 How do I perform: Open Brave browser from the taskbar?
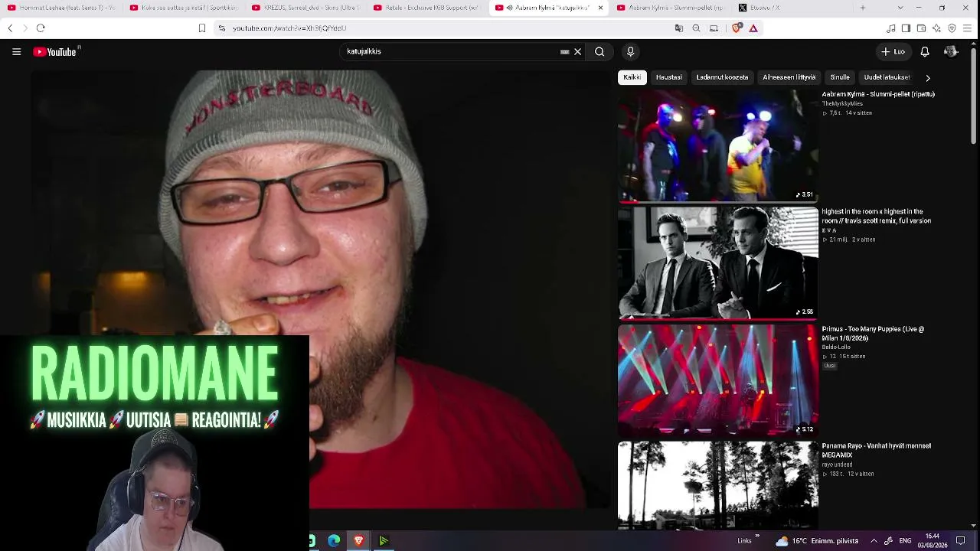click(358, 541)
